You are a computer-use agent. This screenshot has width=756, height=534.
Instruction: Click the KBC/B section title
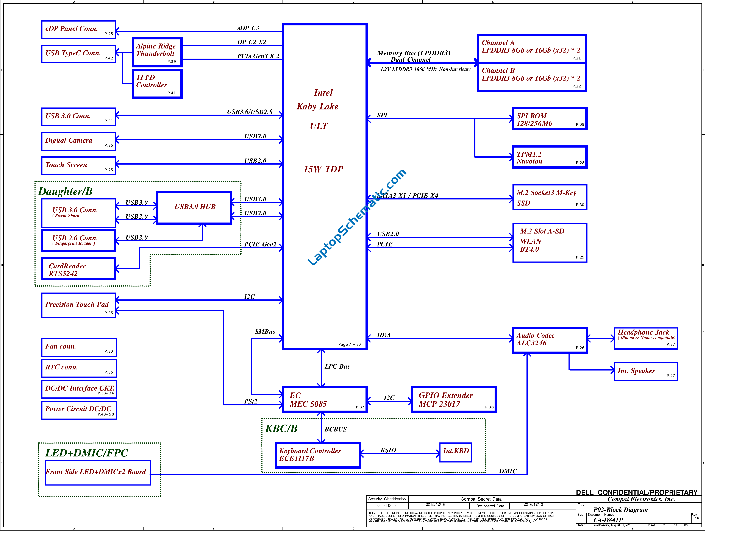click(281, 429)
